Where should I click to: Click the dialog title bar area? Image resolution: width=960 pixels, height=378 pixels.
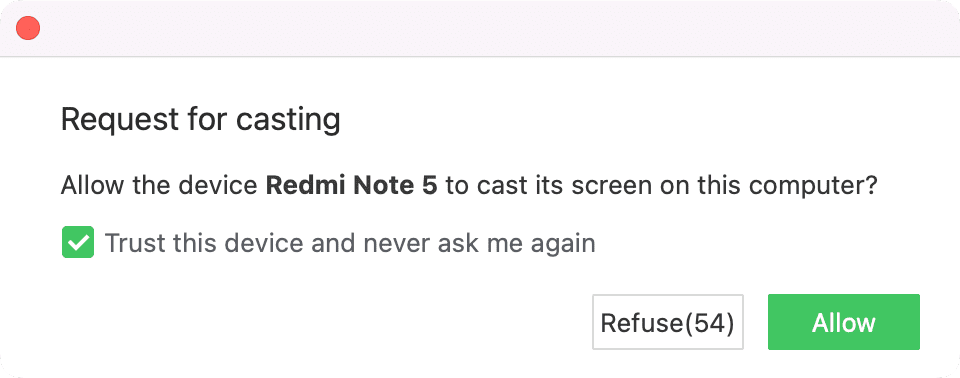[x=480, y=28]
